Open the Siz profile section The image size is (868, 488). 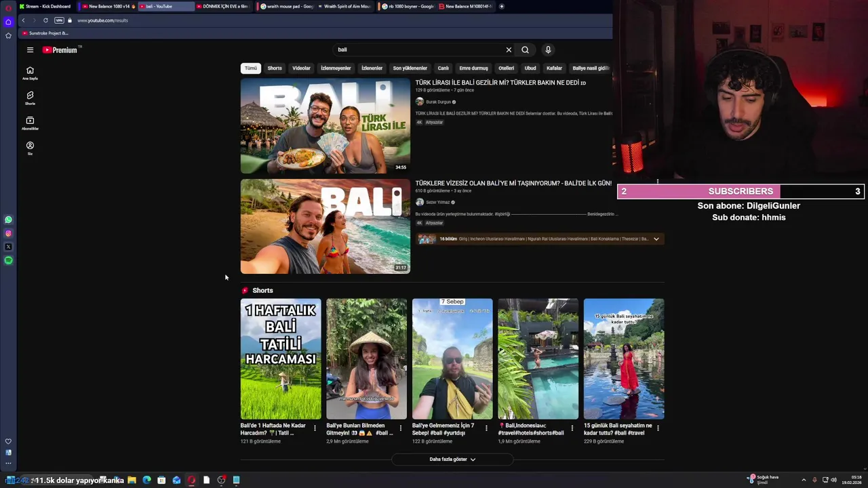point(30,148)
